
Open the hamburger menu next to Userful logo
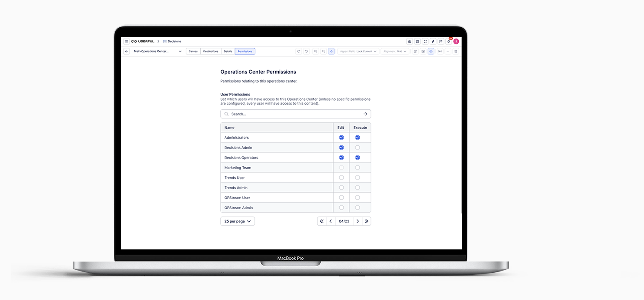[126, 41]
